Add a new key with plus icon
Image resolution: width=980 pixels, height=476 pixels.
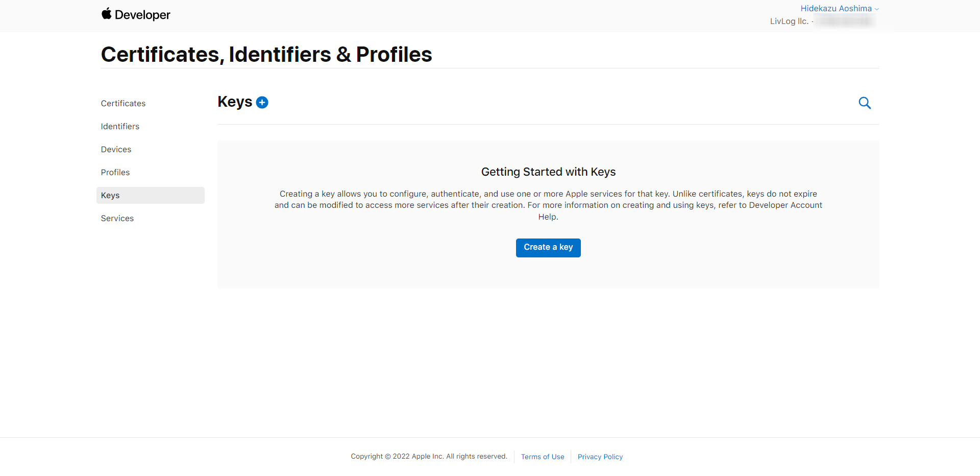[262, 103]
